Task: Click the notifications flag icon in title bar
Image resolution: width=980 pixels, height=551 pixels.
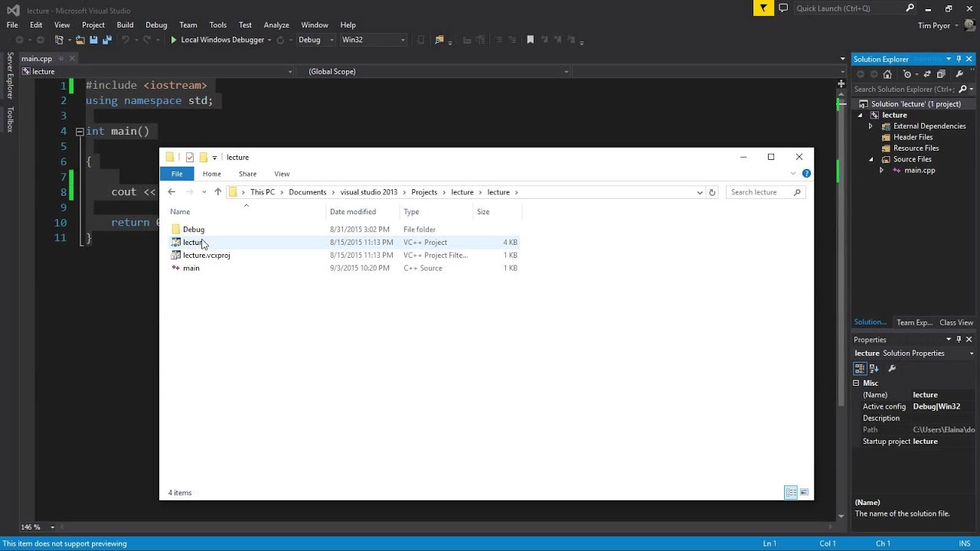Action: 763,8
